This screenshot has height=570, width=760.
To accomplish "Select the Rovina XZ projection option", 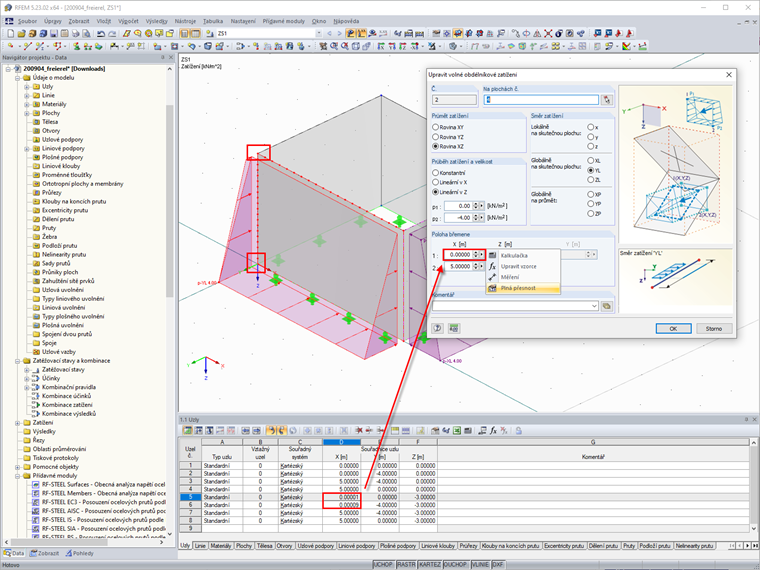I will 448,146.
